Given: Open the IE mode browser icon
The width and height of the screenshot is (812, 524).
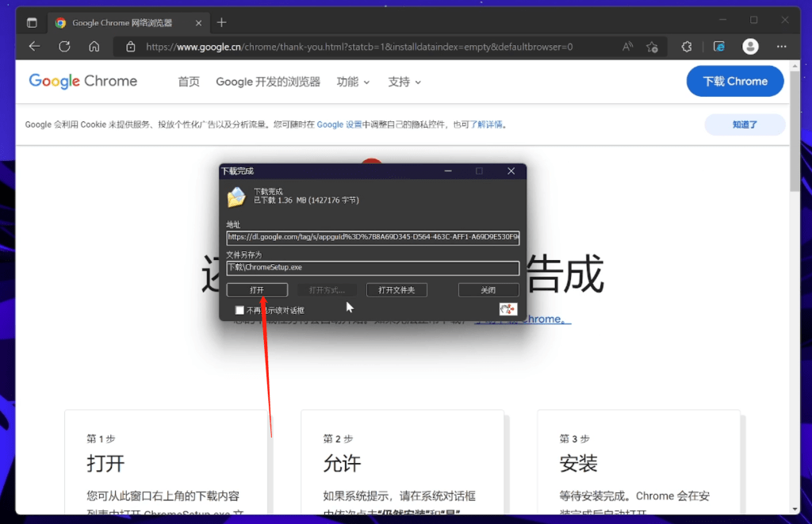Looking at the screenshot, I should point(718,47).
